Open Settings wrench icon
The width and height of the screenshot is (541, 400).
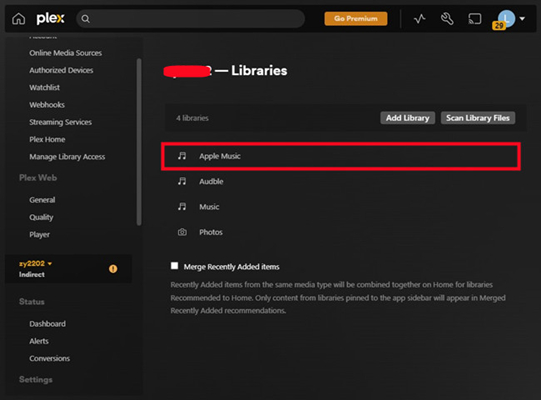tap(447, 19)
